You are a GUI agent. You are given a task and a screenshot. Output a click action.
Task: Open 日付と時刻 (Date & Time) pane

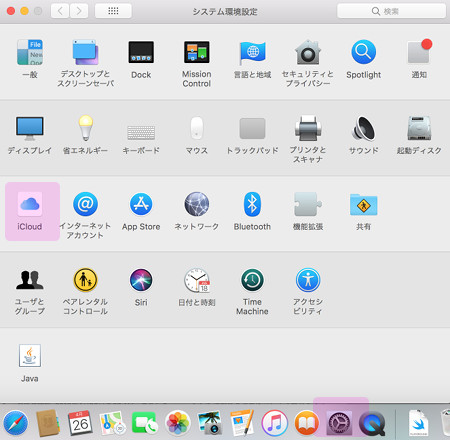[197, 280]
